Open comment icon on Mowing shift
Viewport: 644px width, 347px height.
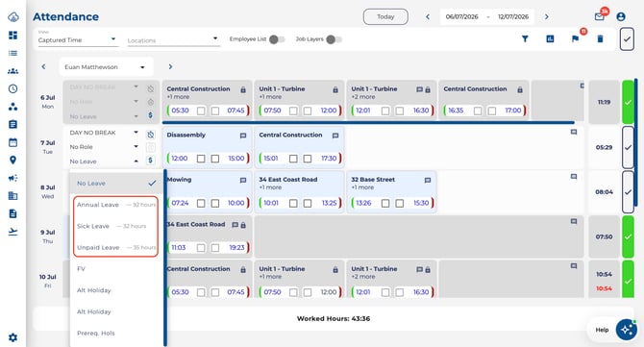(x=243, y=181)
